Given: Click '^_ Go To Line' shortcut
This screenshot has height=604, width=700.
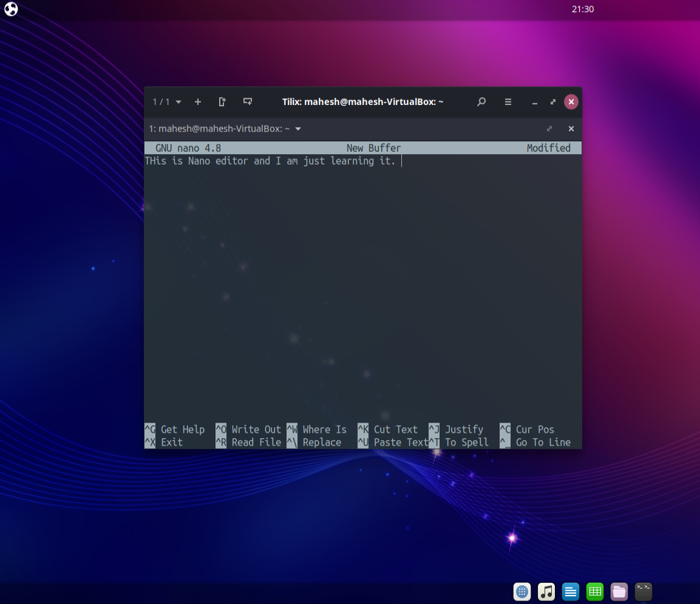Looking at the screenshot, I should click(535, 443).
